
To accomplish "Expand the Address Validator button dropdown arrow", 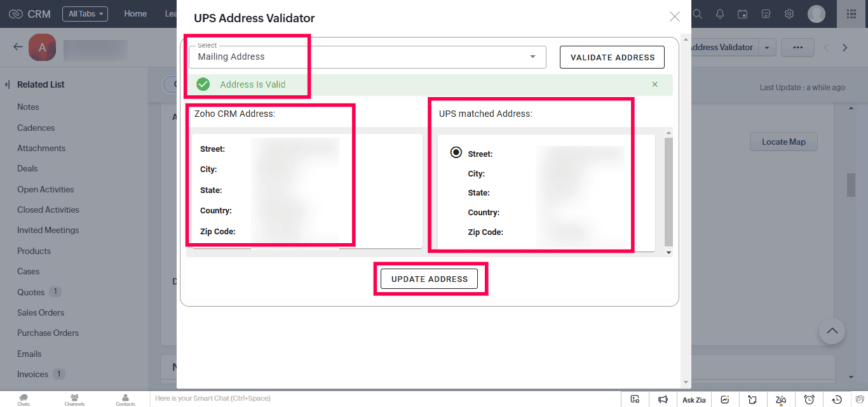I will coord(768,48).
